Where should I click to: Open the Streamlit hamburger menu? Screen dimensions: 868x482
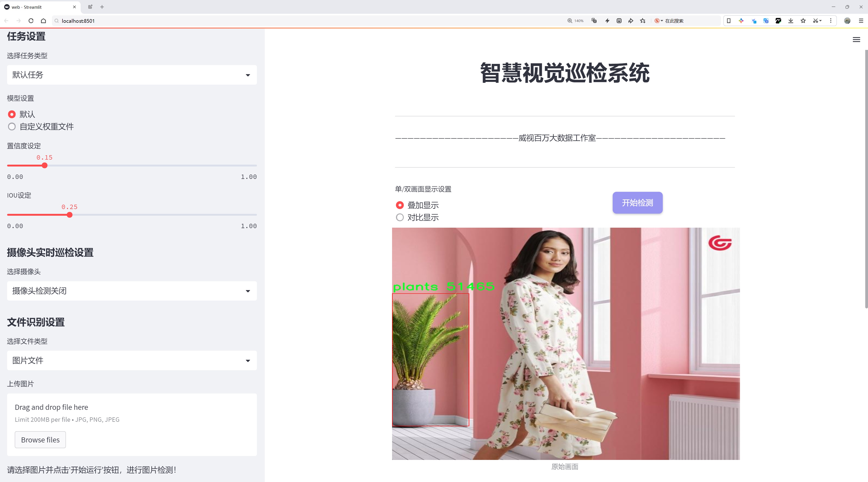[856, 40]
